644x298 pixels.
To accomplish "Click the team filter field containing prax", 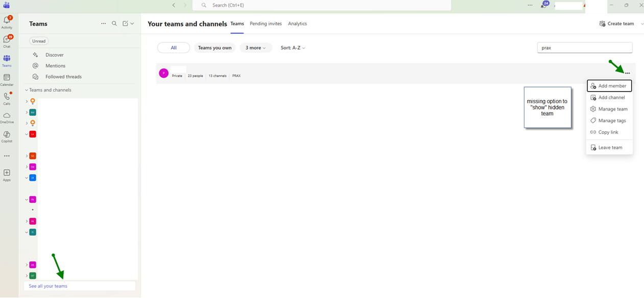I will [585, 48].
